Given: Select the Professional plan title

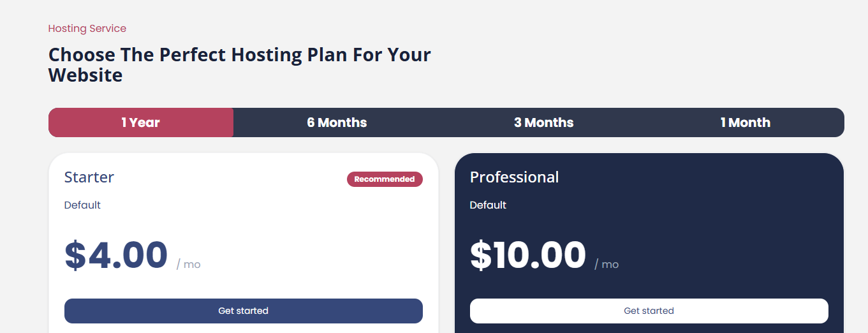Looking at the screenshot, I should click(x=514, y=177).
